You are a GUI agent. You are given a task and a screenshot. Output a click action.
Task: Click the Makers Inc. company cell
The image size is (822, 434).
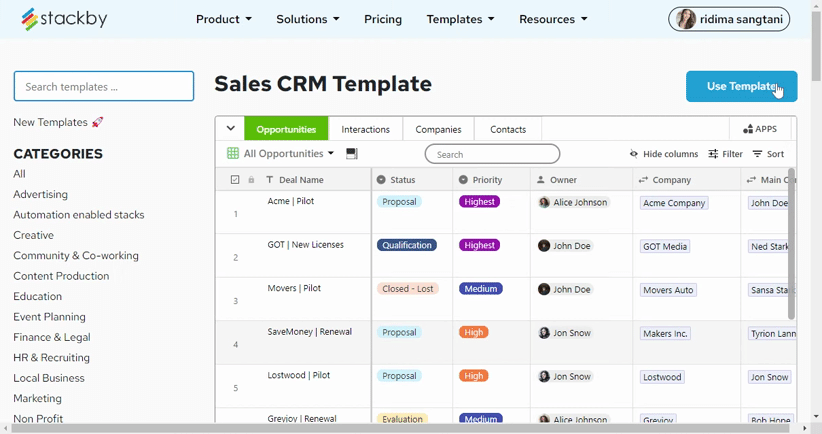pyautogui.click(x=665, y=333)
